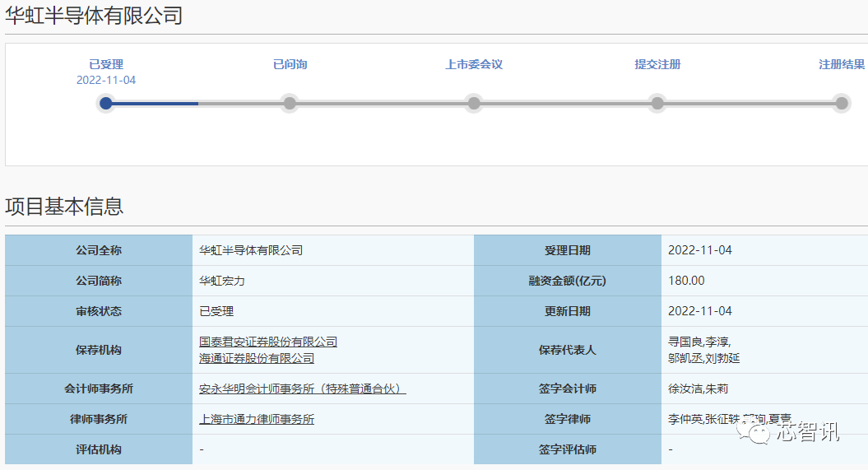Select the 注册结果 stage label
The width and height of the screenshot is (868, 470).
[x=842, y=64]
